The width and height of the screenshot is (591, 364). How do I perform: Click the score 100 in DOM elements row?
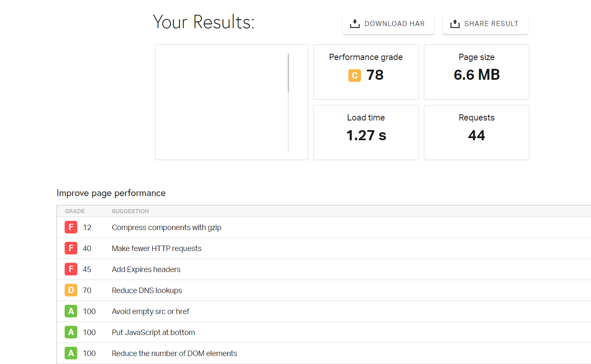tap(89, 353)
